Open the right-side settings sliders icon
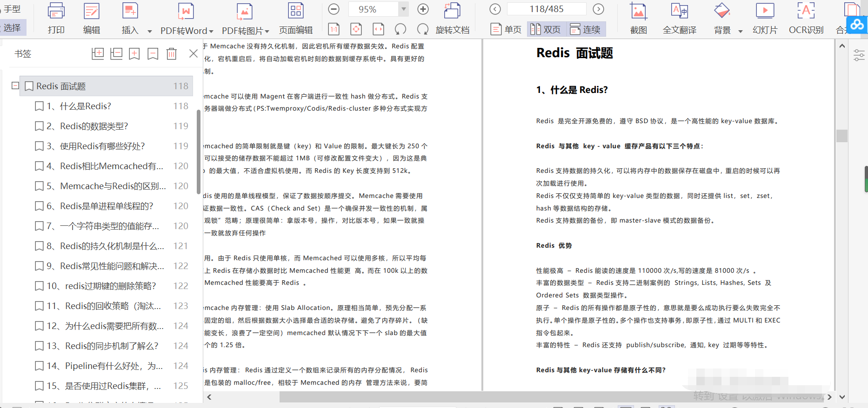868x408 pixels. (859, 55)
